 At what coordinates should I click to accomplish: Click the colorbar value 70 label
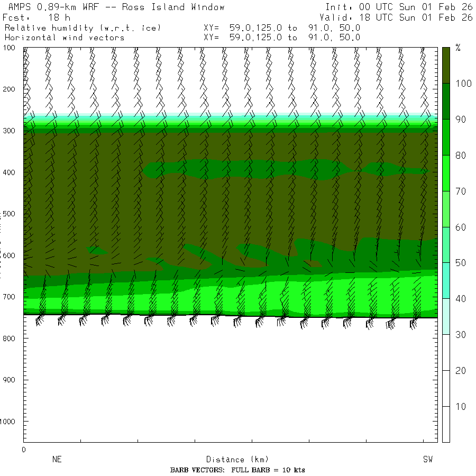coord(461,191)
